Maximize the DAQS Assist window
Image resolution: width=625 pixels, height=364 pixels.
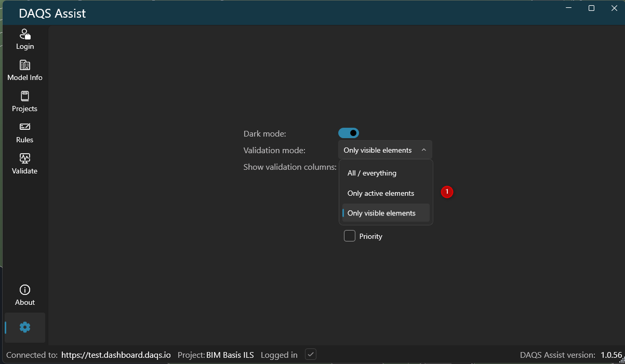[x=591, y=8]
